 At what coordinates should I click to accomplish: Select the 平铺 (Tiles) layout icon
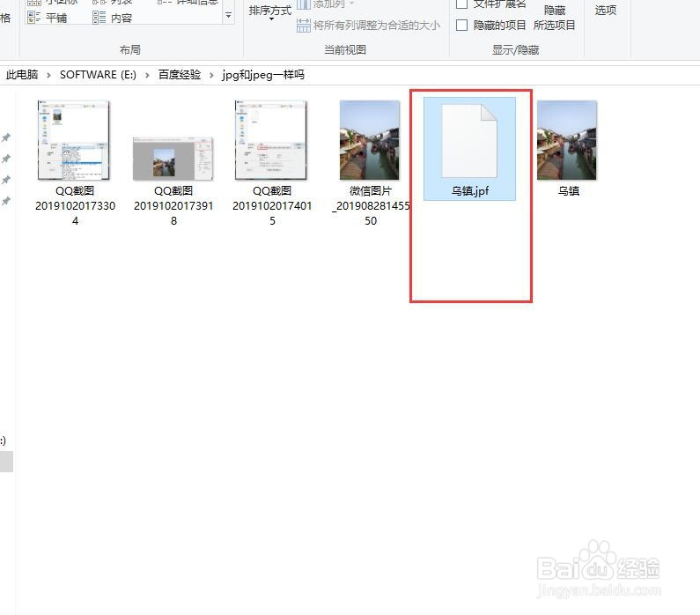pos(34,18)
